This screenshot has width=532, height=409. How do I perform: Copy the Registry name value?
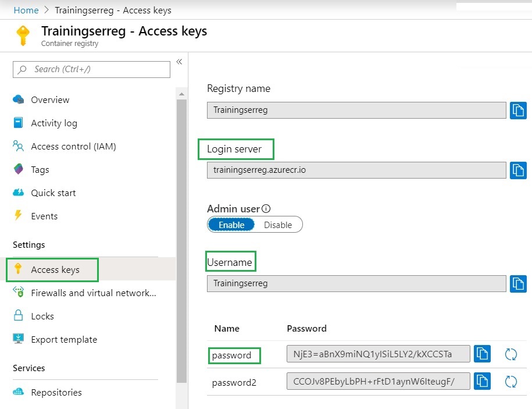[518, 111]
